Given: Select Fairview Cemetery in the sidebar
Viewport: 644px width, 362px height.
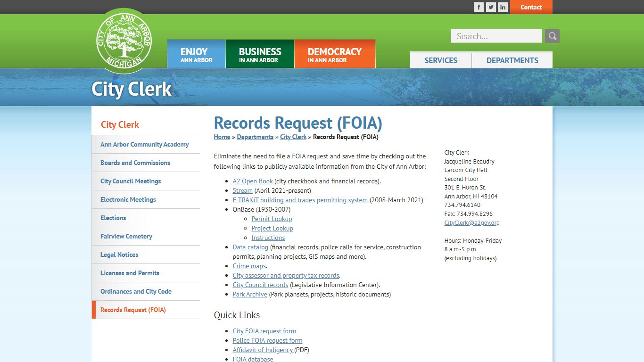Looking at the screenshot, I should [146, 236].
